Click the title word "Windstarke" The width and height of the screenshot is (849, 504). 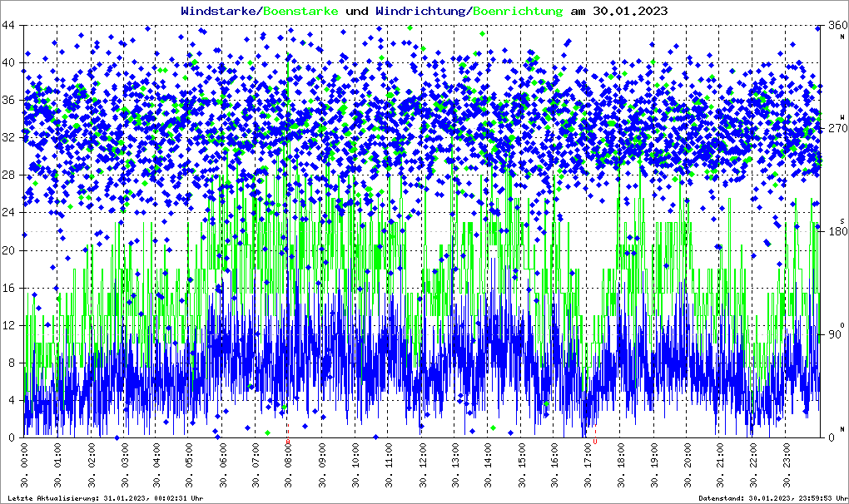click(218, 11)
